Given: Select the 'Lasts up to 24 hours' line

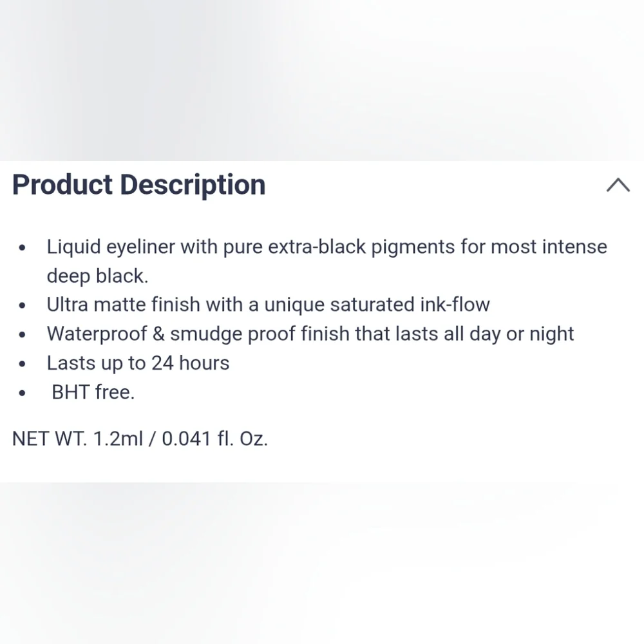Looking at the screenshot, I should [138, 363].
